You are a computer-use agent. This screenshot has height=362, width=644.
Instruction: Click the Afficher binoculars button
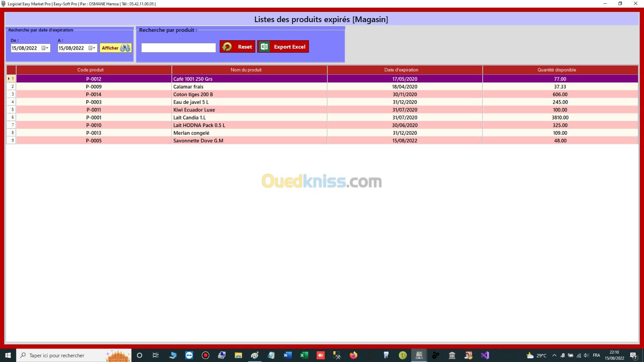(x=116, y=48)
